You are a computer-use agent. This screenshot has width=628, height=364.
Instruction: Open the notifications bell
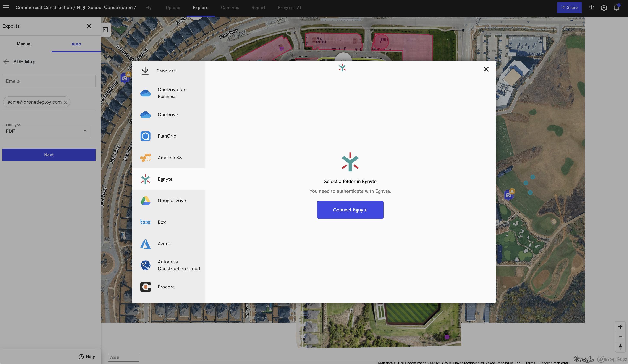click(616, 8)
